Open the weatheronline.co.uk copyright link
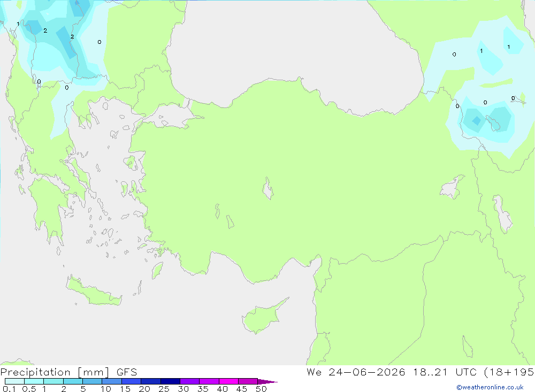Screen dimensions: 535x392 pyautogui.click(x=490, y=387)
